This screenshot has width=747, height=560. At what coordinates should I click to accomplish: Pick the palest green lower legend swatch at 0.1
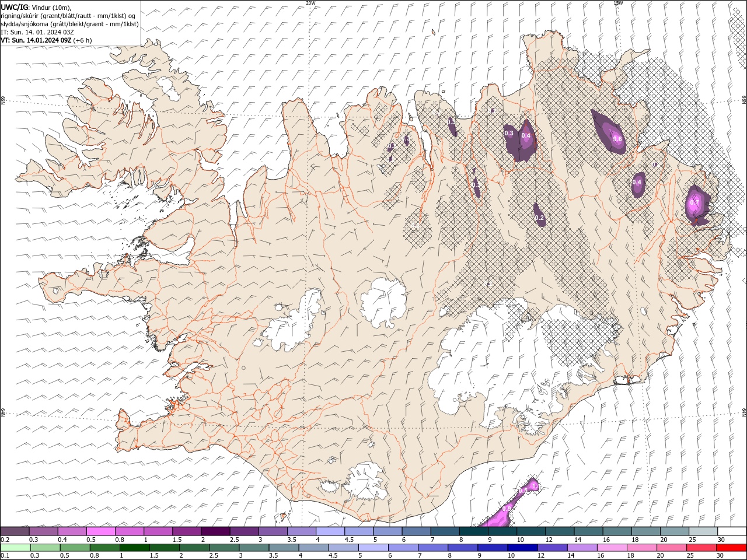(x=15, y=548)
